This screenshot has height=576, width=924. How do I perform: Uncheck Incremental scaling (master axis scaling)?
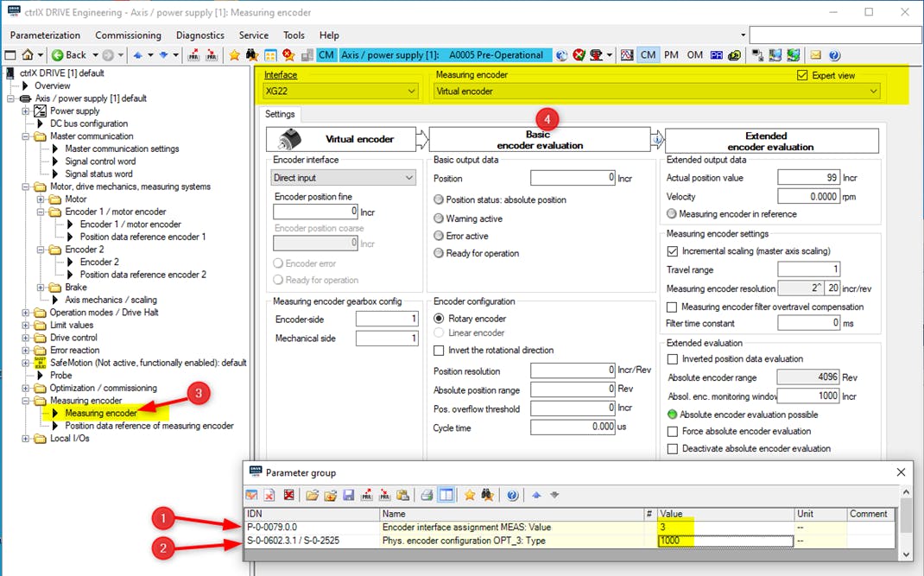point(673,251)
